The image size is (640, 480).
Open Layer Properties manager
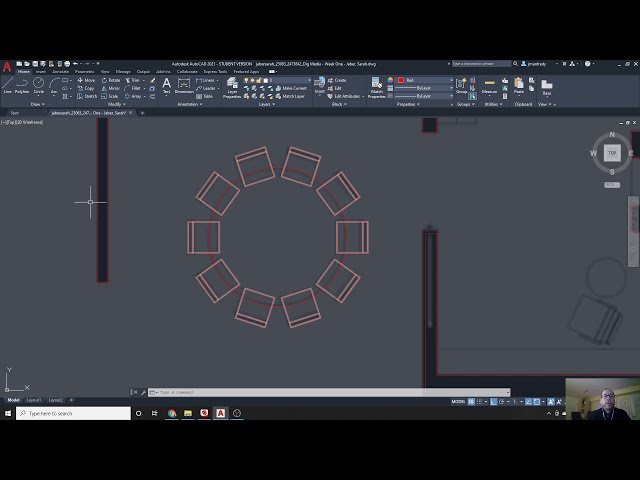coord(232,88)
